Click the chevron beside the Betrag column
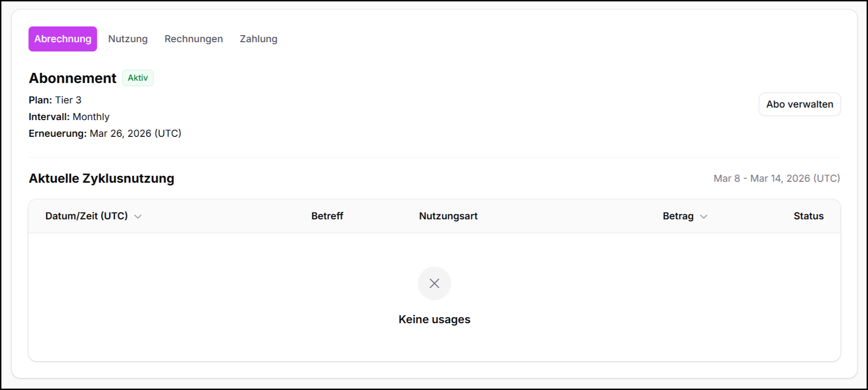This screenshot has height=390, width=868. 703,217
